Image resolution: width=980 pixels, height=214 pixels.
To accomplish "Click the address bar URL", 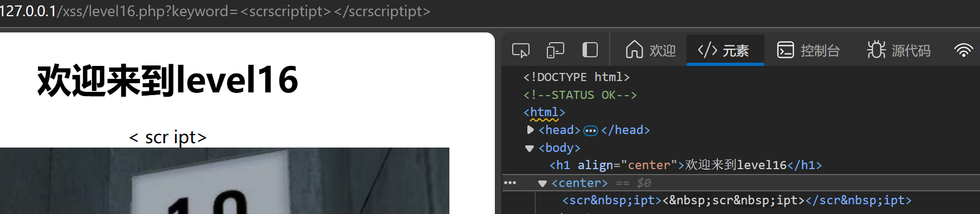I will point(215,11).
